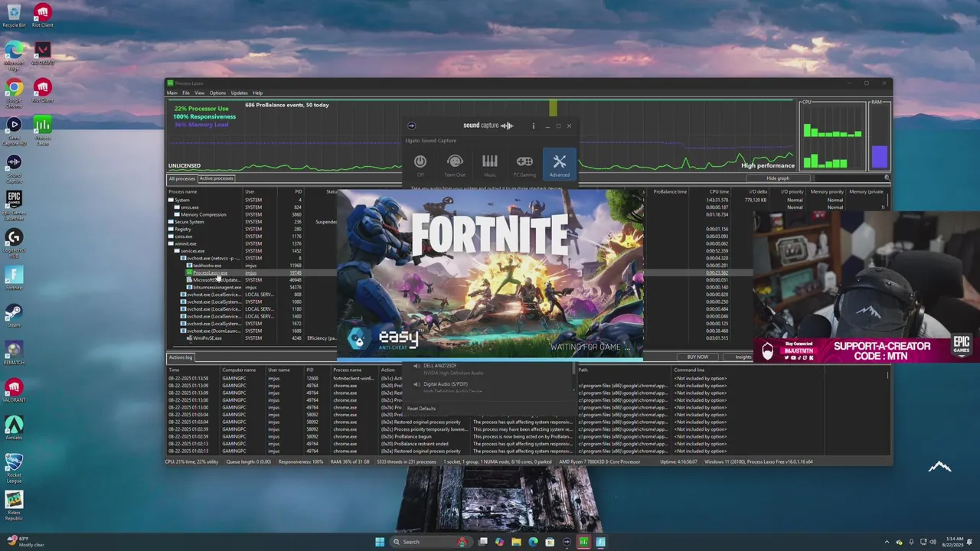This screenshot has width=980, height=551.
Task: Open the Process Lasso desktop shortcut
Action: coord(42,130)
